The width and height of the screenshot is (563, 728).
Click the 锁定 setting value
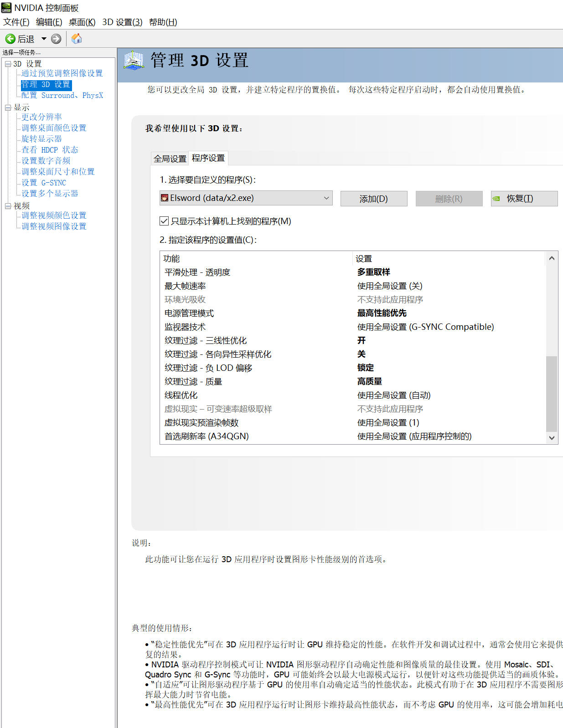pyautogui.click(x=366, y=368)
